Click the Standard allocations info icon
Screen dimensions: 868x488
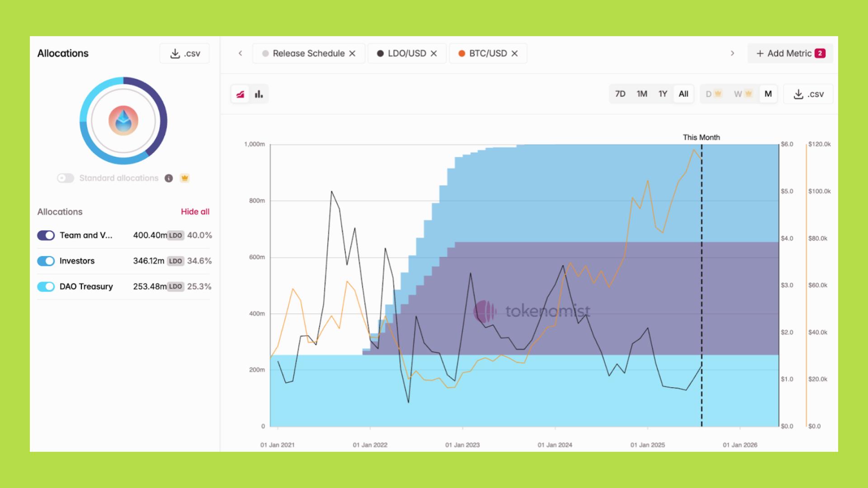169,178
